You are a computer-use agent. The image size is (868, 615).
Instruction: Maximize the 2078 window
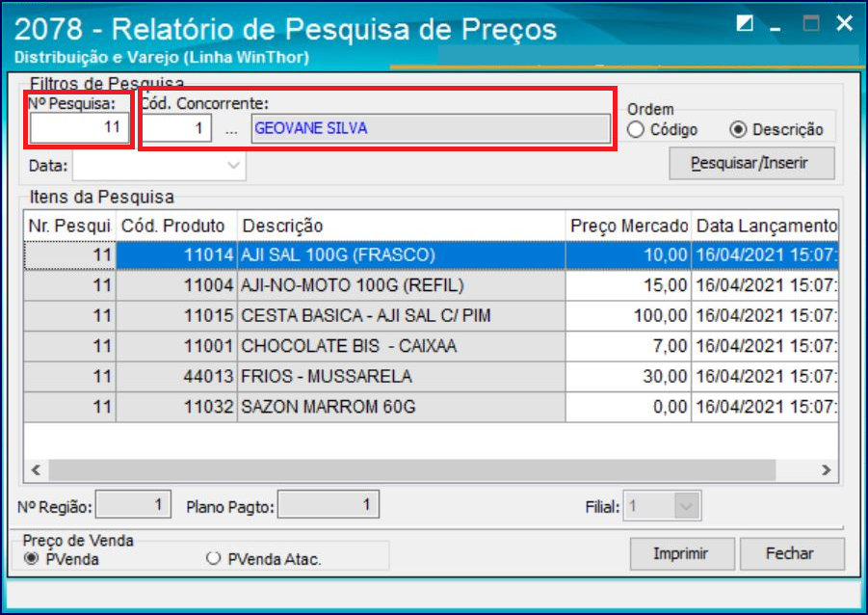pos(811,23)
